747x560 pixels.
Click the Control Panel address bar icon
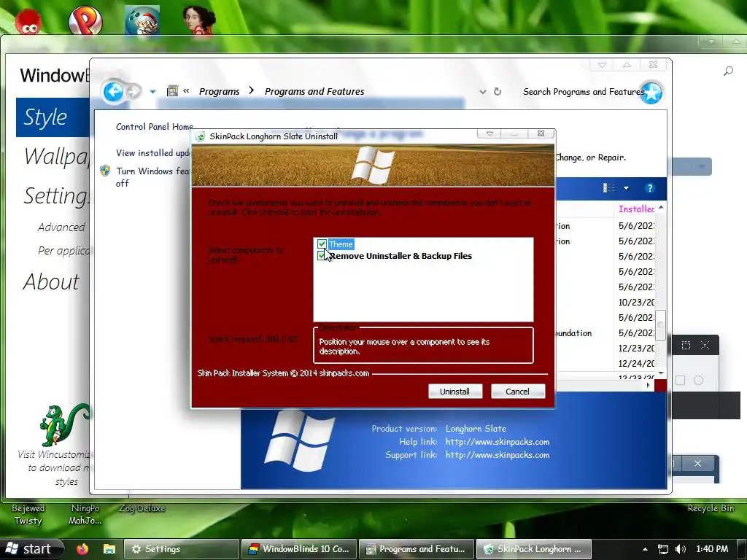pos(172,91)
